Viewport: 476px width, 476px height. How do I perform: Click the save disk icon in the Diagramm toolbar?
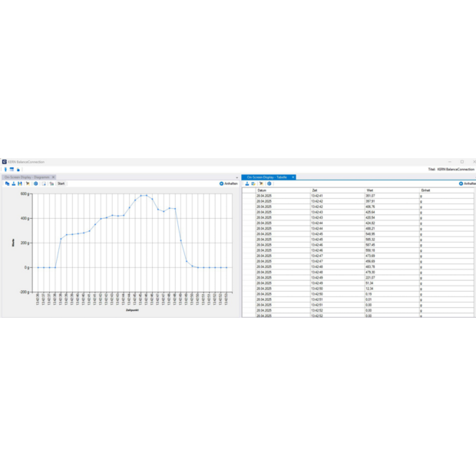pos(20,183)
